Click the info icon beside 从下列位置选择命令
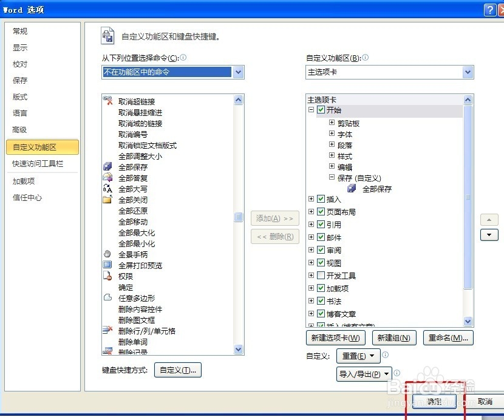504x420 pixels. click(x=183, y=57)
